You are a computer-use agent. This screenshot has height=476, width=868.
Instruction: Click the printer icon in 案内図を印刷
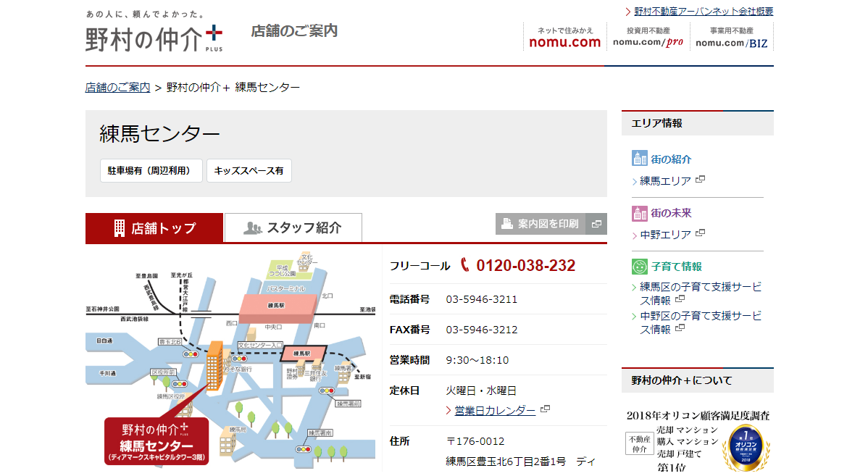pyautogui.click(x=506, y=224)
